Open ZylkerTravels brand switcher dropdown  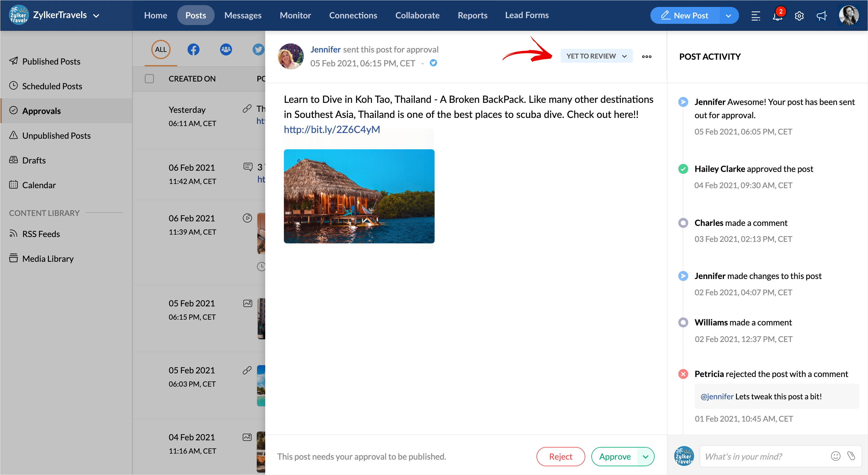click(x=96, y=16)
